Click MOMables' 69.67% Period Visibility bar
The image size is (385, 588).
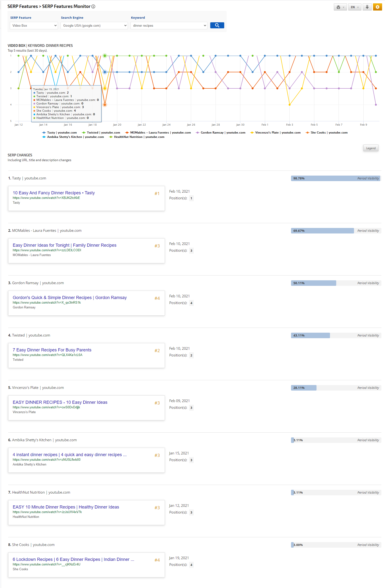point(336,231)
